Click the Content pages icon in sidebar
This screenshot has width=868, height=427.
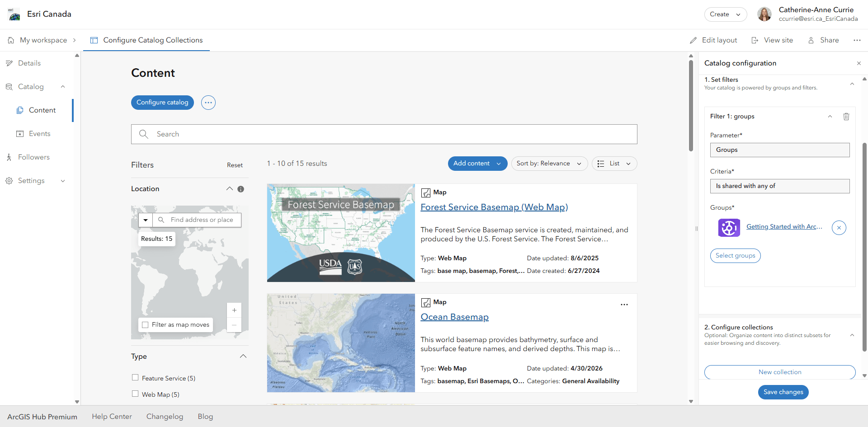pos(20,110)
